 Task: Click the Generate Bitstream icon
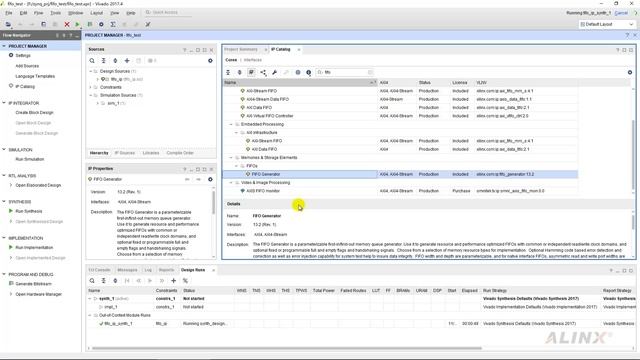pyautogui.click(x=11, y=283)
